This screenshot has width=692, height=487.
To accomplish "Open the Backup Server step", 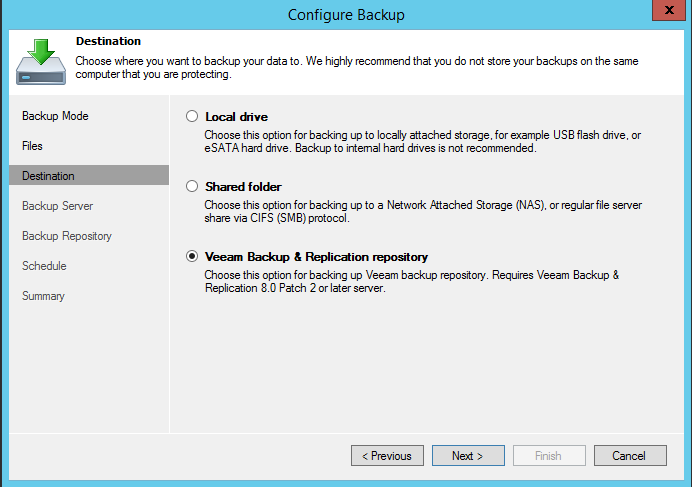I will [57, 206].
